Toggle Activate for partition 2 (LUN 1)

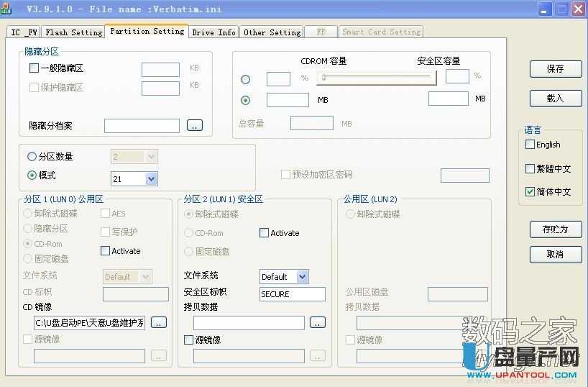click(265, 233)
